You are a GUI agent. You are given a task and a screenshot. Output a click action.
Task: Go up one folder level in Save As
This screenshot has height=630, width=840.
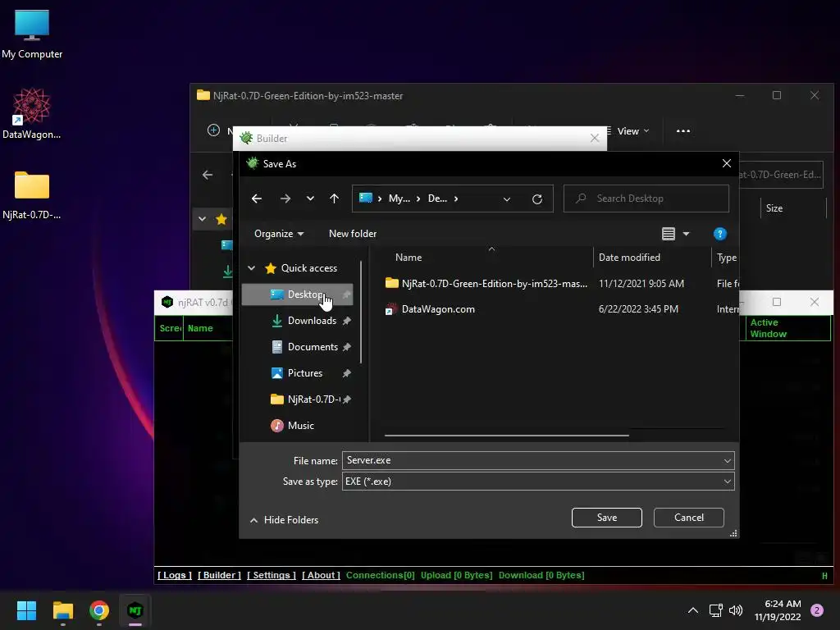335,199
